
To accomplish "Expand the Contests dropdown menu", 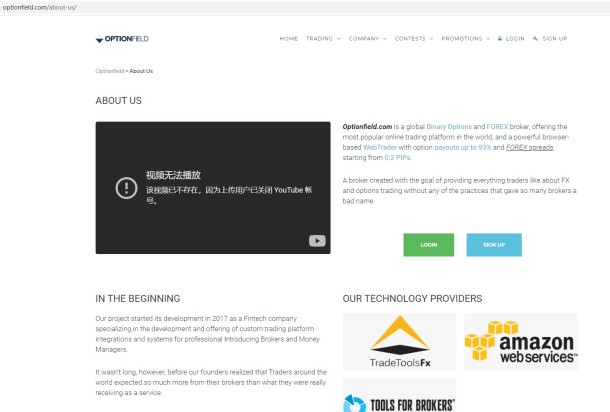I will click(412, 39).
